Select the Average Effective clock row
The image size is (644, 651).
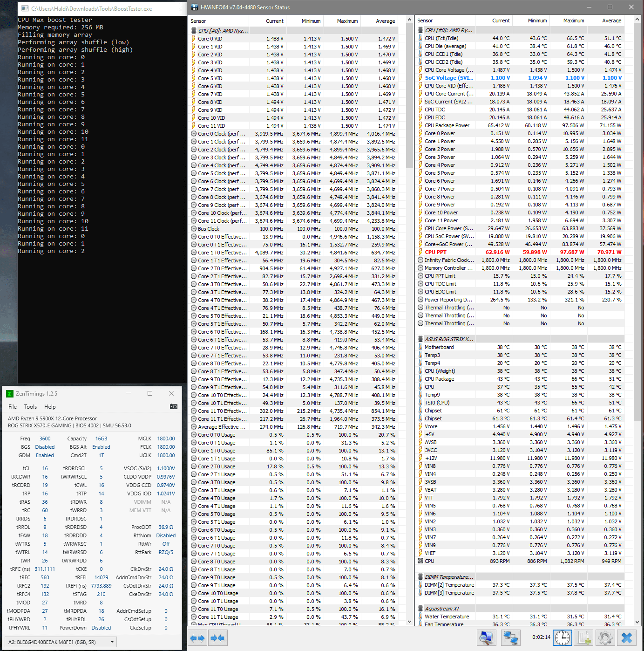(x=293, y=427)
